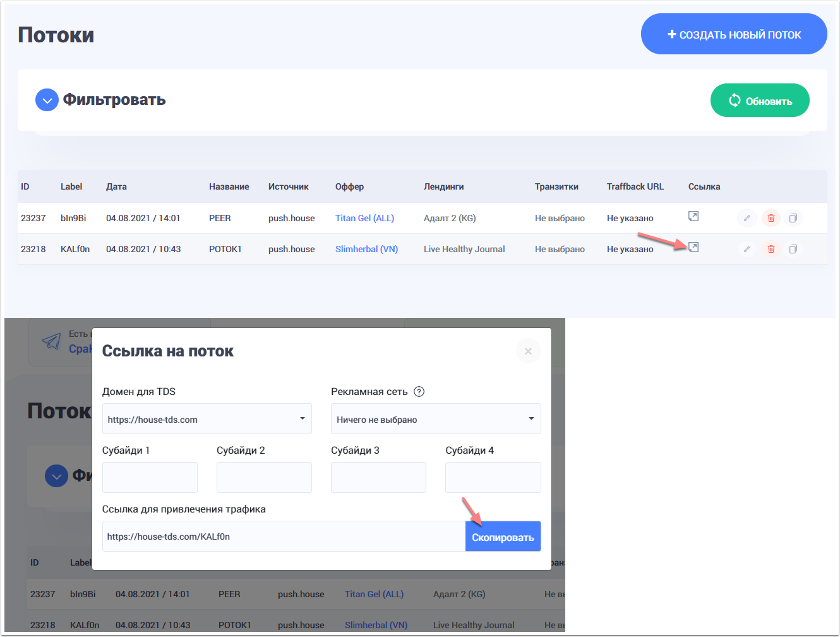Click the Фильтровать chevron behind the dialog

(x=56, y=476)
